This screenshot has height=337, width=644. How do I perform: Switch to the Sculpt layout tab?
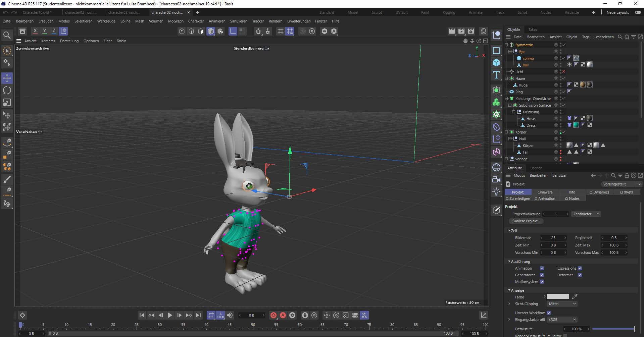[377, 12]
